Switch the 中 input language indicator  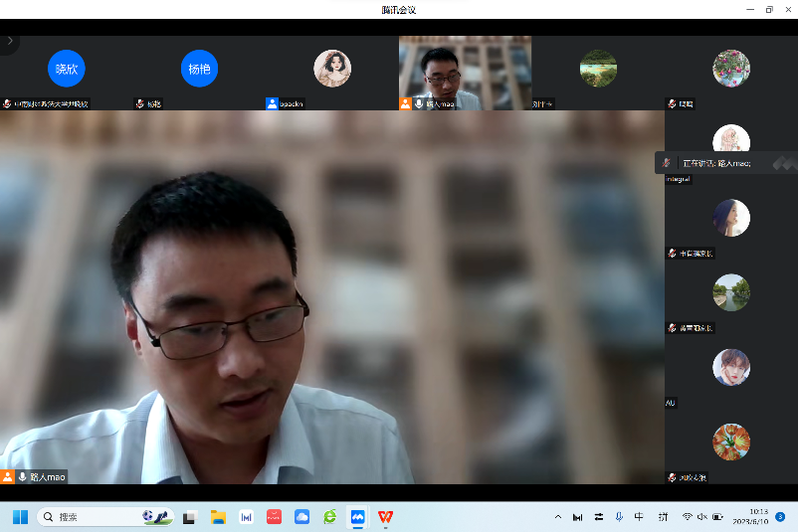[x=639, y=517]
